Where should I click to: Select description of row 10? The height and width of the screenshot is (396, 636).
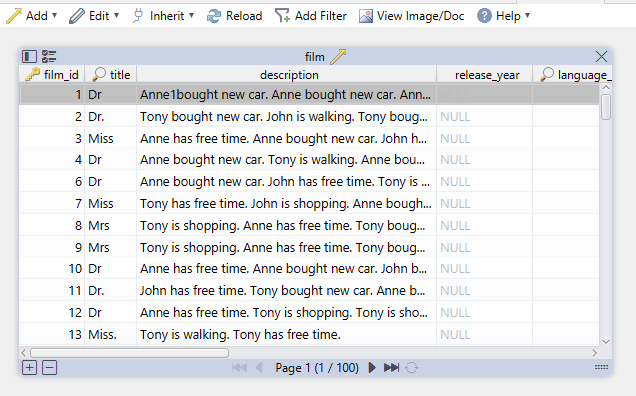click(287, 268)
